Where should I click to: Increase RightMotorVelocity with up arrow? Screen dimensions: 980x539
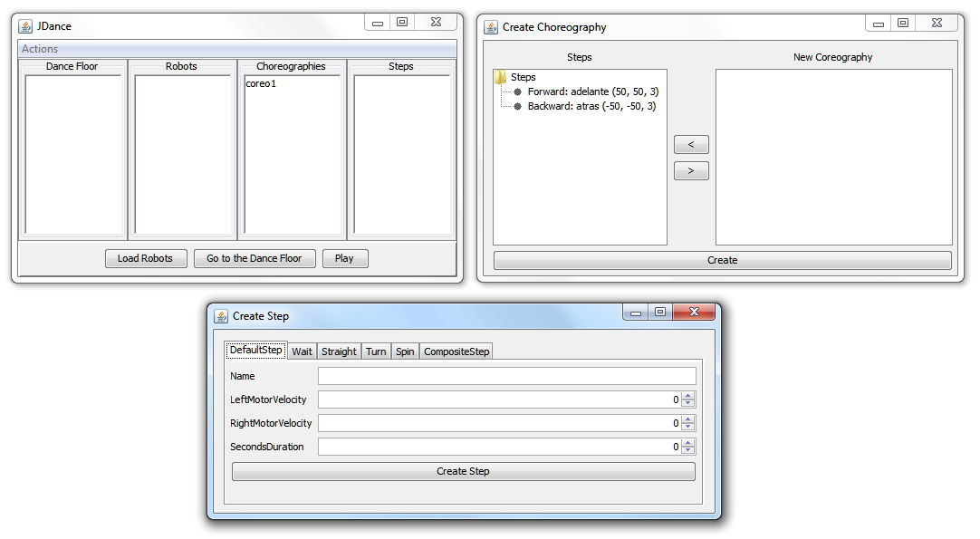[x=688, y=419]
